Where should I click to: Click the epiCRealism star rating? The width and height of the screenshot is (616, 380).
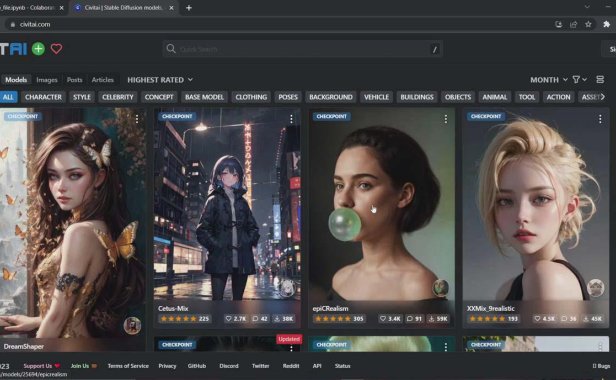point(339,319)
